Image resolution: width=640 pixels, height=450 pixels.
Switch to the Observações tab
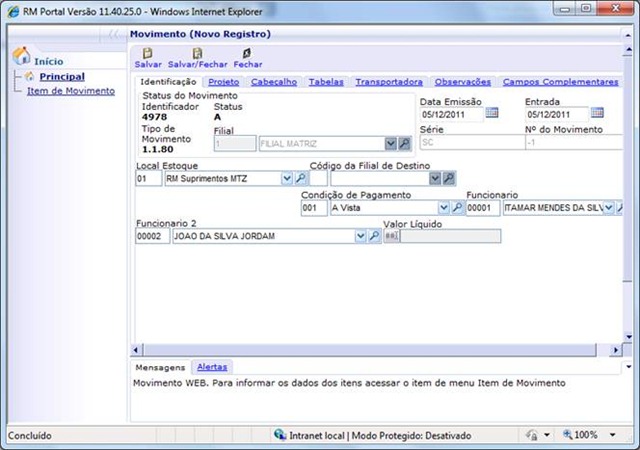click(463, 82)
